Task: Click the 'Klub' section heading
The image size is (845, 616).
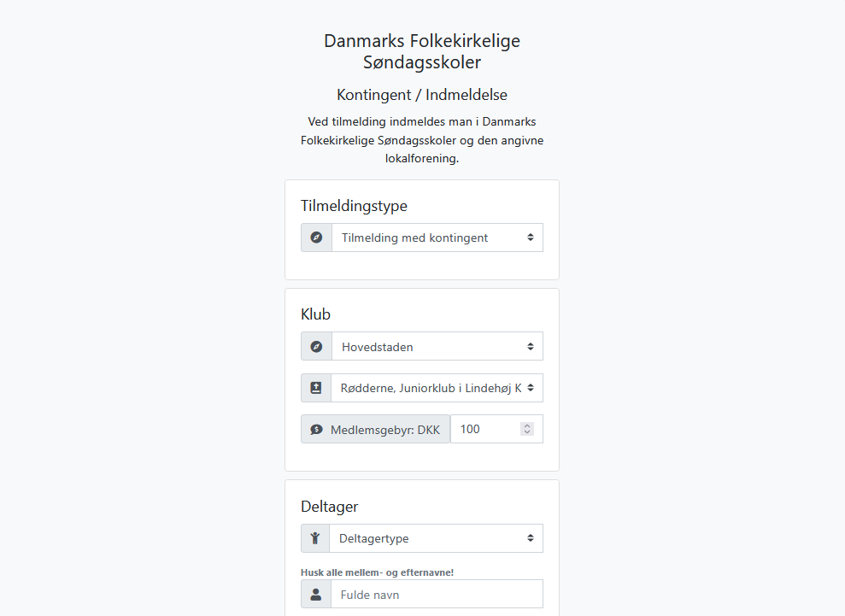Action: [x=315, y=314]
